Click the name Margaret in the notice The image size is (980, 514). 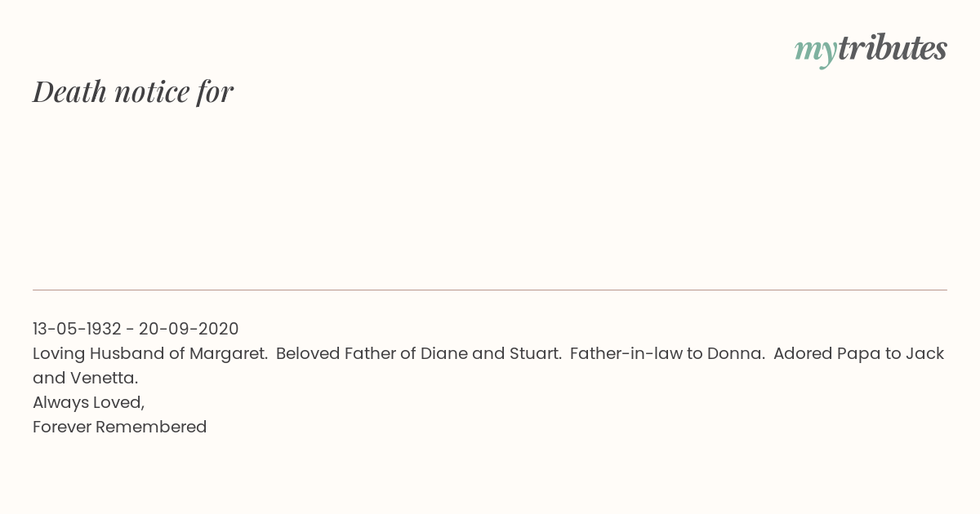[x=228, y=354]
